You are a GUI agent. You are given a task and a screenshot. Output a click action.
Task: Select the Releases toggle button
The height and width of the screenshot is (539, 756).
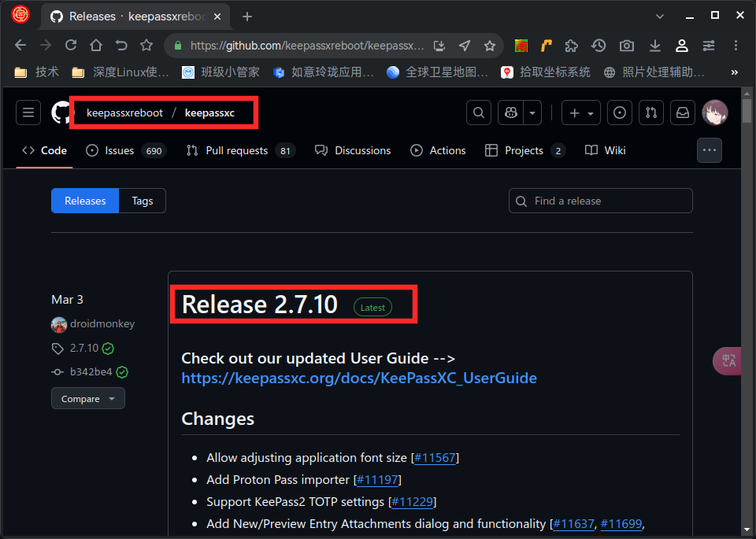(85, 201)
